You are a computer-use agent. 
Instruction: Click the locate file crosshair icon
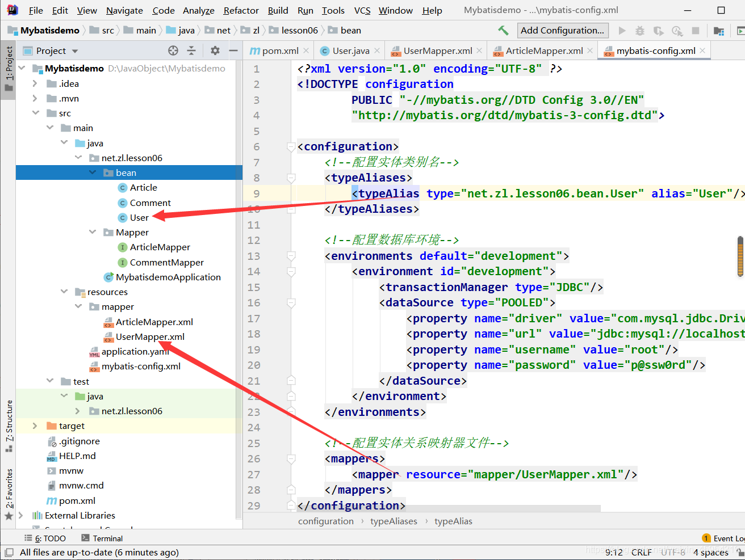coord(173,50)
